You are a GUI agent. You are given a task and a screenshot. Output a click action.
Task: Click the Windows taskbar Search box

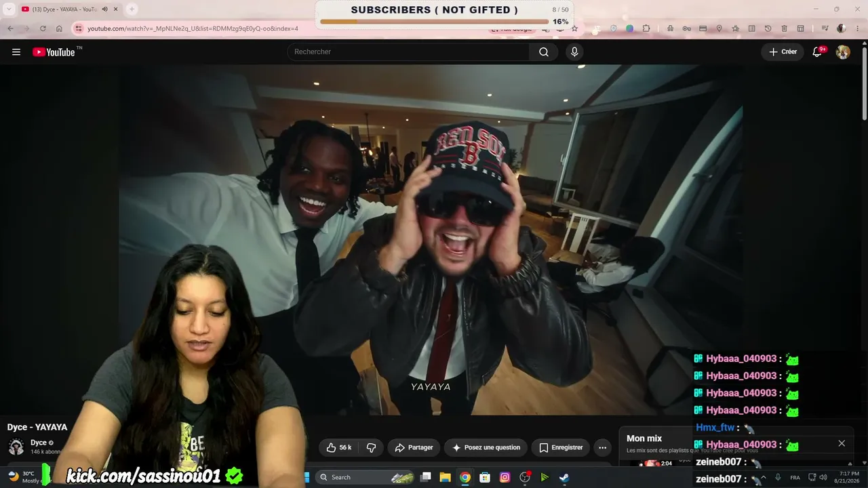point(366,477)
